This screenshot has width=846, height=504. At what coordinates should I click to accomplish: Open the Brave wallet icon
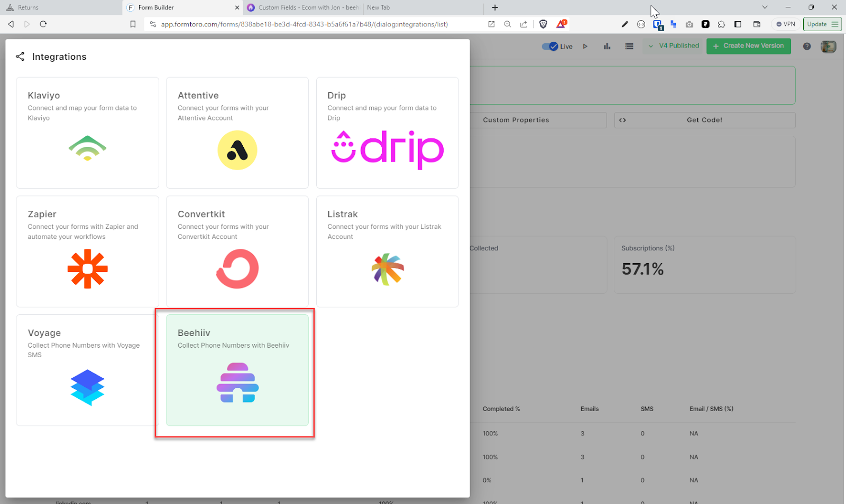(x=757, y=24)
